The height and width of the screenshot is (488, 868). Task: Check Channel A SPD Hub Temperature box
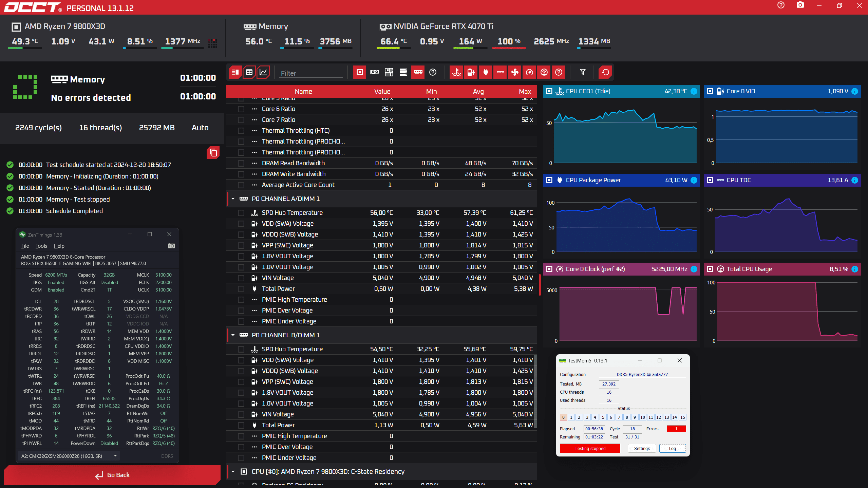tap(241, 213)
